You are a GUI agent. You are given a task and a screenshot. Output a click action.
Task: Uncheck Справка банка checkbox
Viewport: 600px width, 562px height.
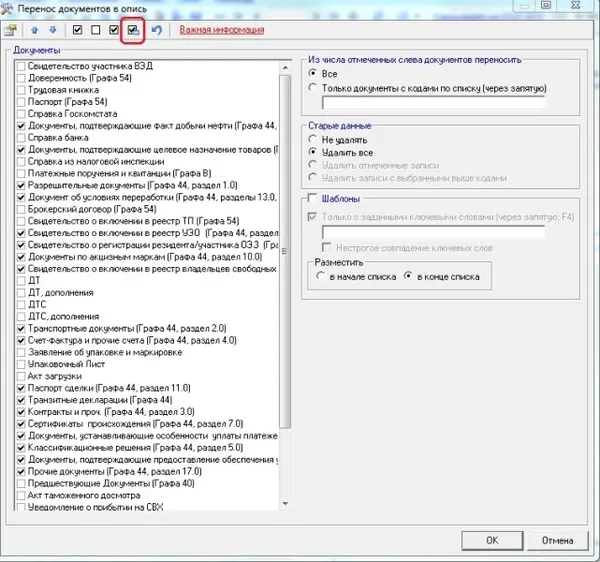(21, 138)
